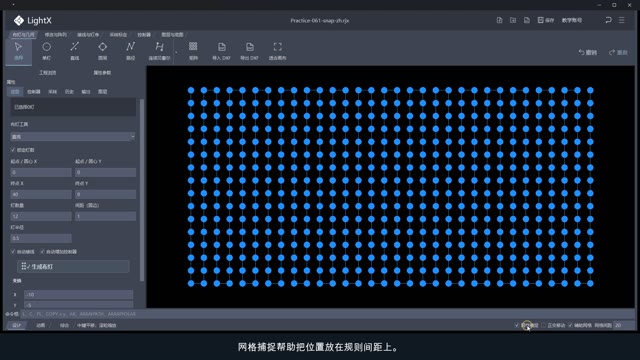Screen dimensions: 640x360
Task: Click the command line input bar
Action: (x=327, y=314)
